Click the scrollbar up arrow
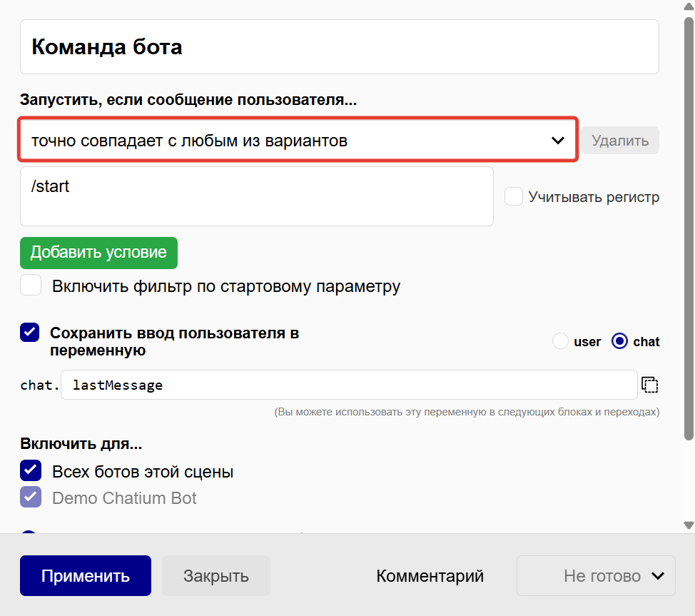Screen dimensions: 695x616 689,6
